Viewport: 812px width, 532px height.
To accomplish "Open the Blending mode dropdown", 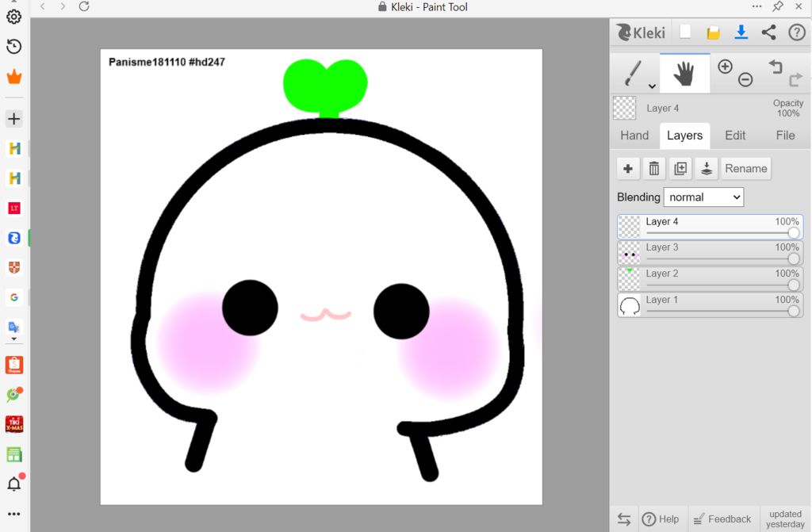I will 703,197.
